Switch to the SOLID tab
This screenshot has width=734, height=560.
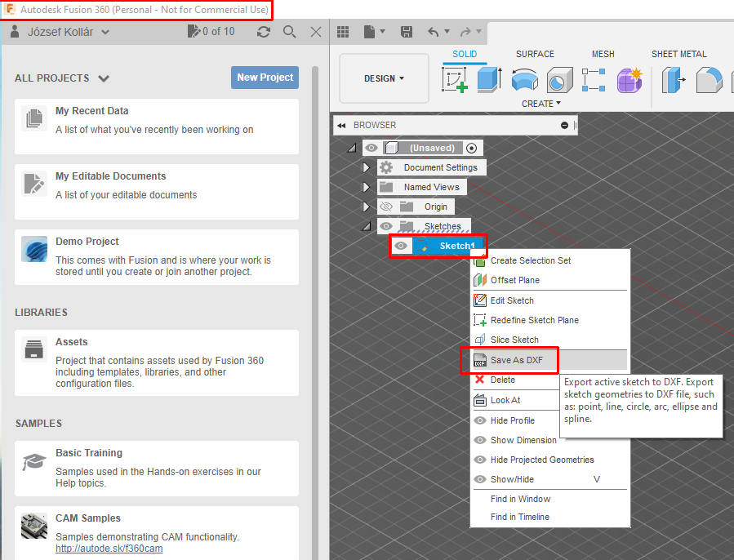click(465, 54)
